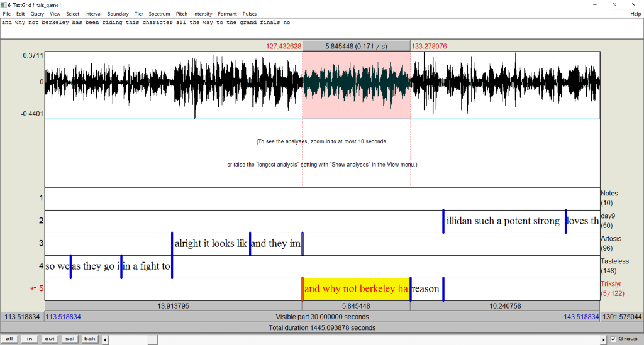Select interval 'and why not berkeley ha'
Viewport: 644px width, 345px height.
click(356, 289)
